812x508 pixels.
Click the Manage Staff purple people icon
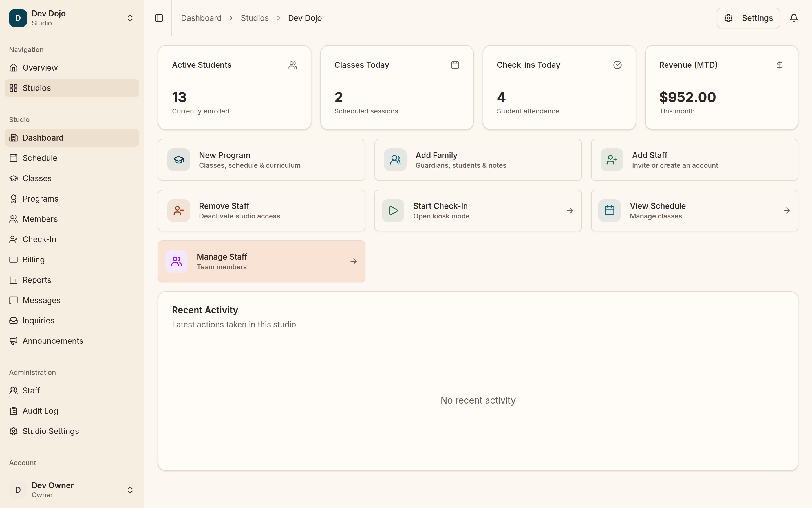click(176, 261)
